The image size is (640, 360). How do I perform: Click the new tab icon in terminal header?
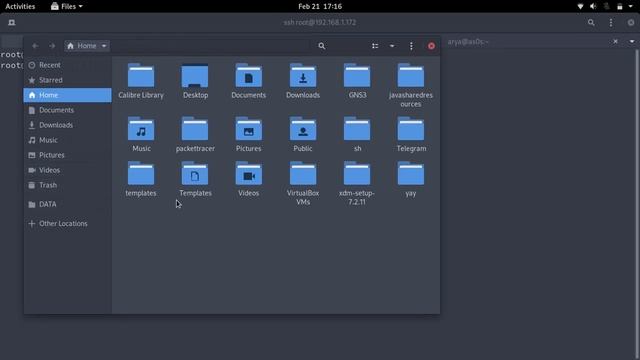pyautogui.click(x=12, y=22)
